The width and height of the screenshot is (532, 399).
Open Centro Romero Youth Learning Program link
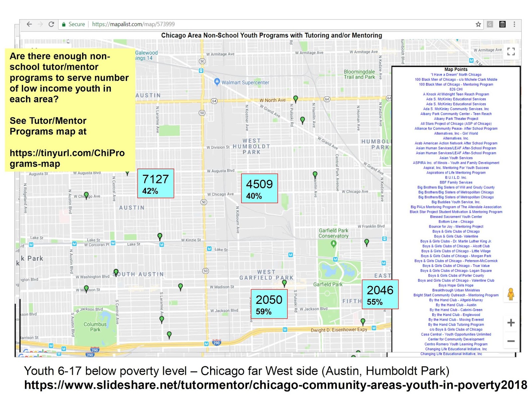point(456,344)
